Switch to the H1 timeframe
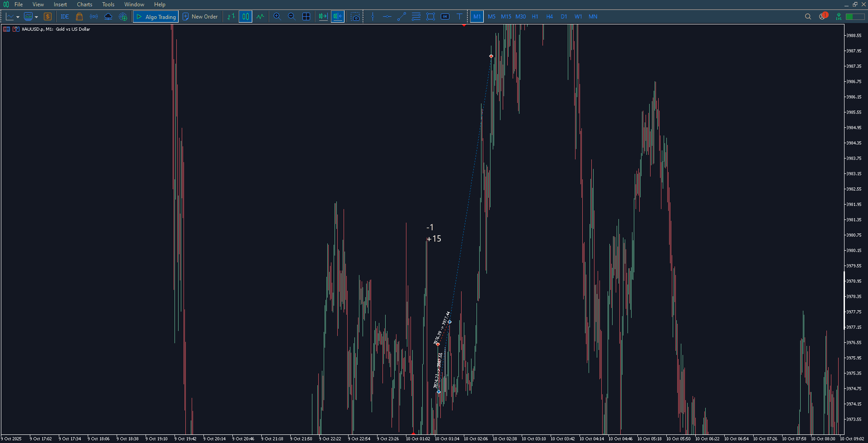Image resolution: width=868 pixels, height=443 pixels. [x=535, y=17]
